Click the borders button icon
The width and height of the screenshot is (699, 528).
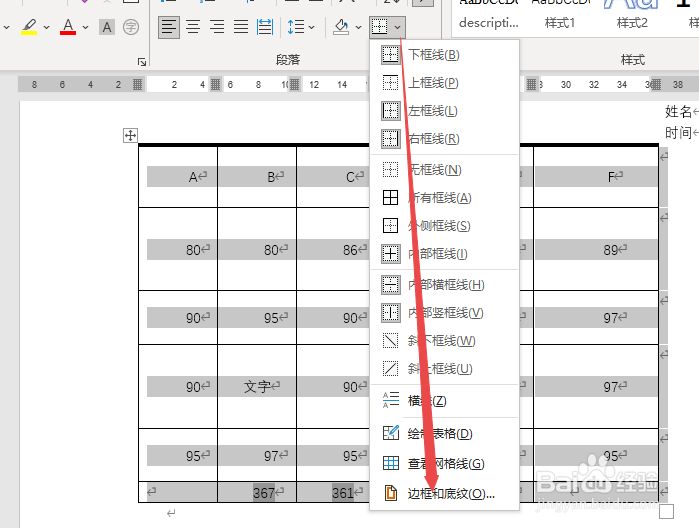click(380, 27)
